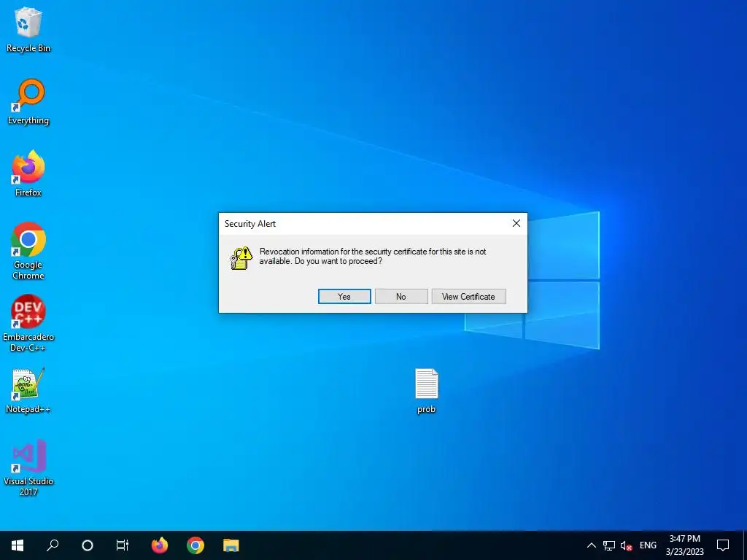Viewport: 747px width, 560px height.
Task: Open Task View on the taskbar
Action: click(x=123, y=545)
